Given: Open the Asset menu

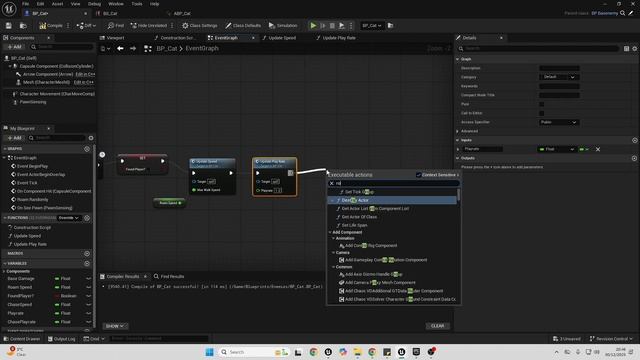Looking at the screenshot, I should [57, 4].
